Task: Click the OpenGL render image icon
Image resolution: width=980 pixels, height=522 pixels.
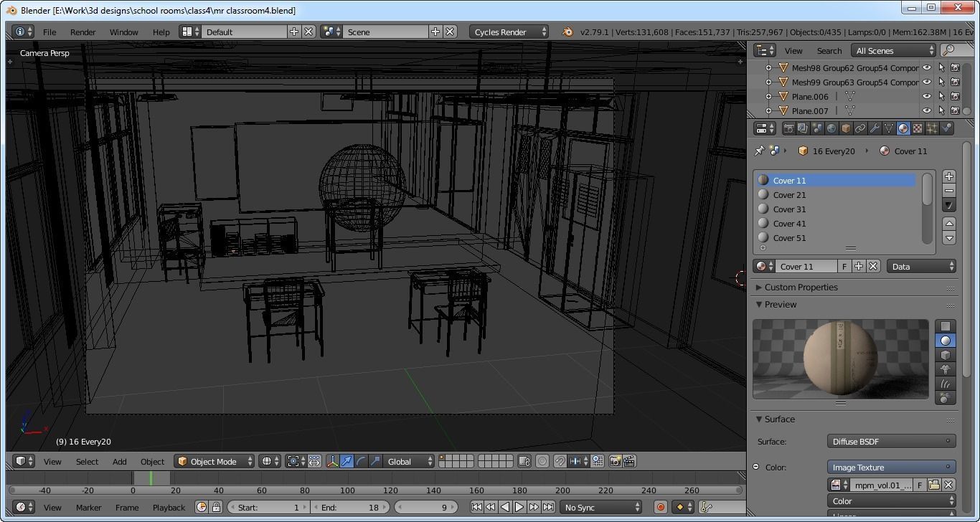Action: click(615, 461)
